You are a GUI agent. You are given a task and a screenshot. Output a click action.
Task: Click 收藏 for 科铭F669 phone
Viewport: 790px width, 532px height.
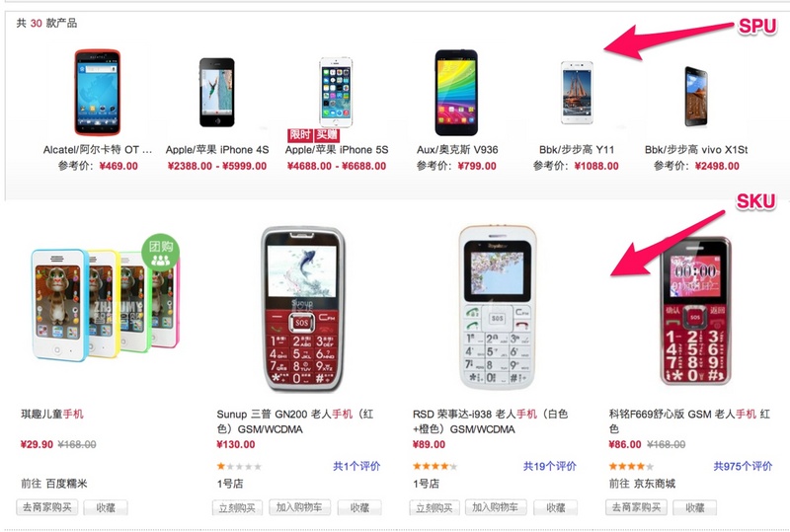[x=694, y=507]
